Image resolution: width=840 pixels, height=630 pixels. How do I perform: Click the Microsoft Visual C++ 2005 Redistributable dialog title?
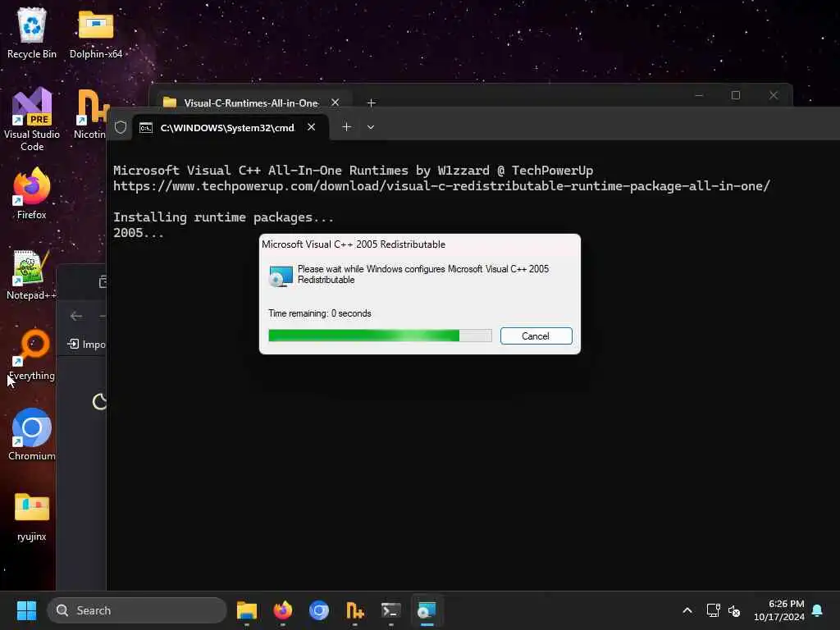(x=354, y=244)
